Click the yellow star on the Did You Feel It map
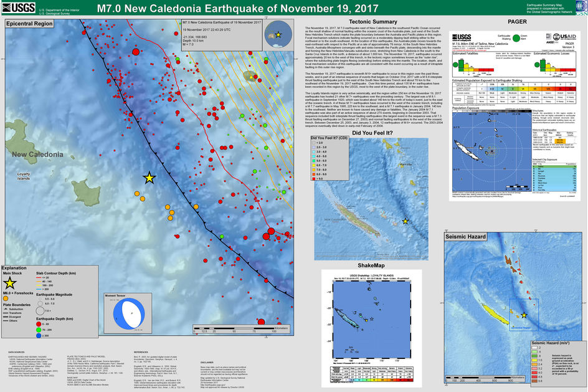 click(405, 222)
